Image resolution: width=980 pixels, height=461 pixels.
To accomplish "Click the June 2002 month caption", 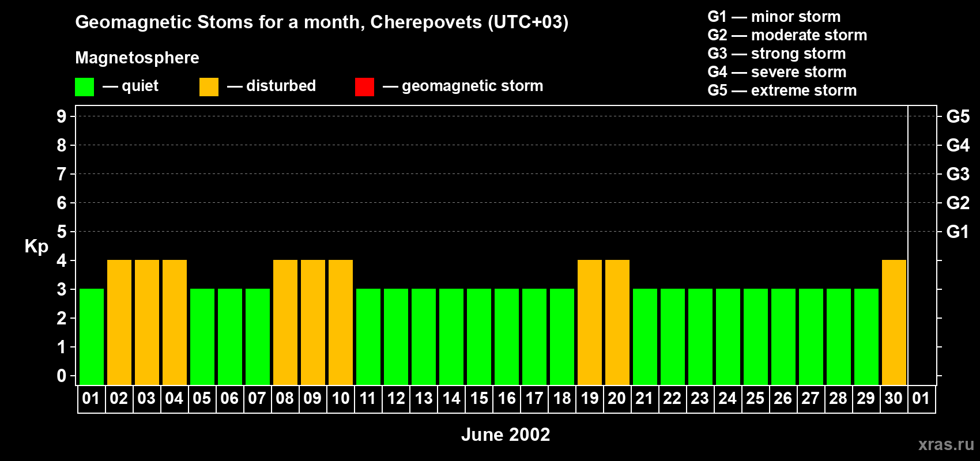I will (x=506, y=434).
